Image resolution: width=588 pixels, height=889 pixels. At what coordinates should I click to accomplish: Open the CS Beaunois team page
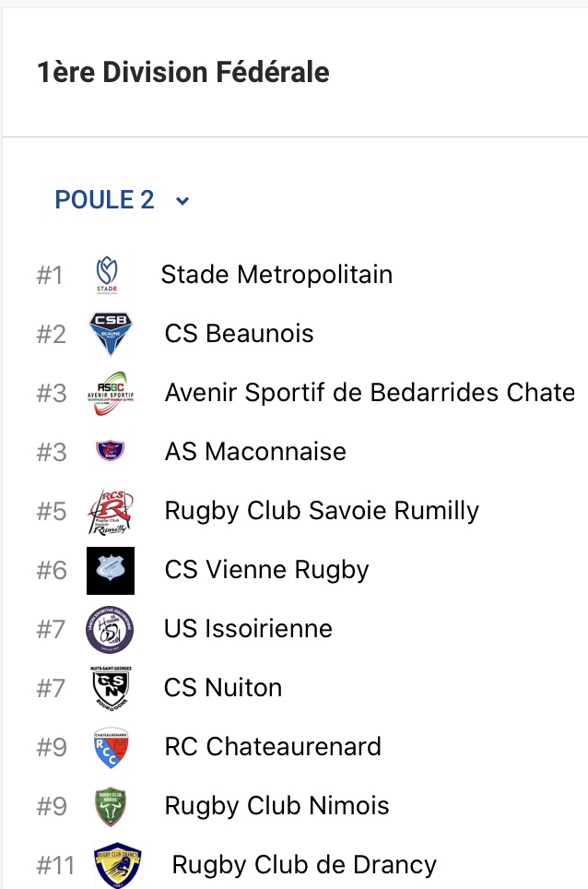(x=240, y=334)
